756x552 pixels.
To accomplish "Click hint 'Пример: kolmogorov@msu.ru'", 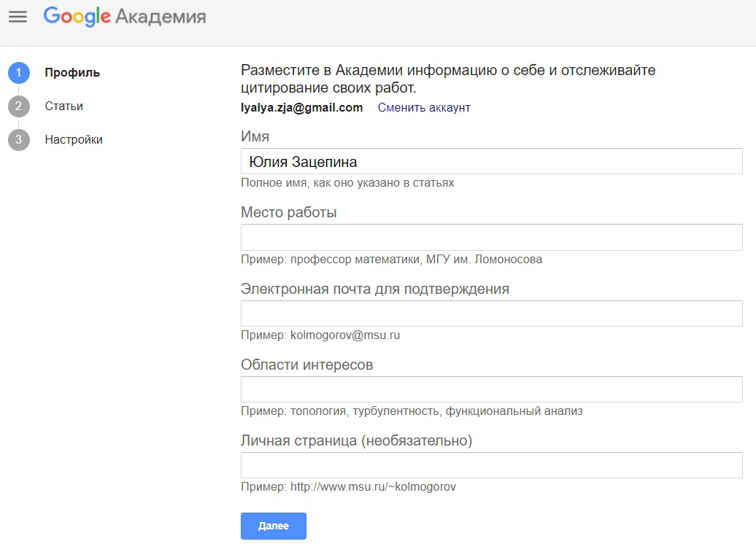I will pyautogui.click(x=320, y=335).
